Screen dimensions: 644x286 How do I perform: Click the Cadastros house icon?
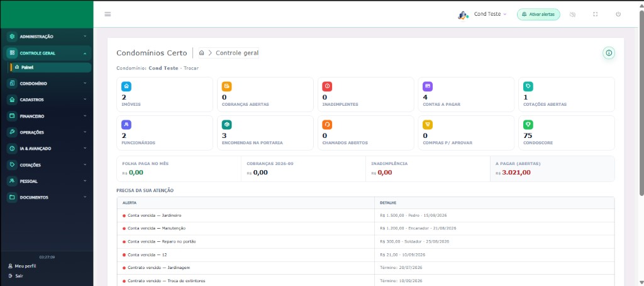click(x=12, y=100)
